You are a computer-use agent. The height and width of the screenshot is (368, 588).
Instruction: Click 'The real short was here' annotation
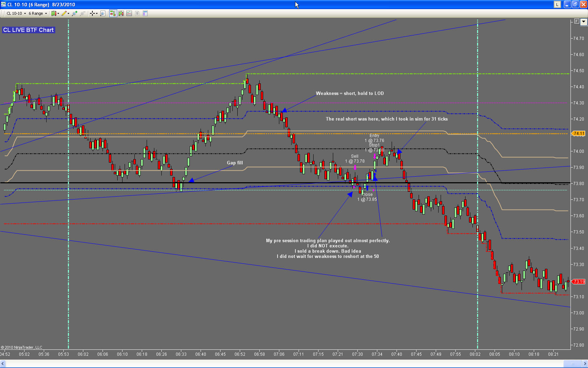[x=387, y=119]
